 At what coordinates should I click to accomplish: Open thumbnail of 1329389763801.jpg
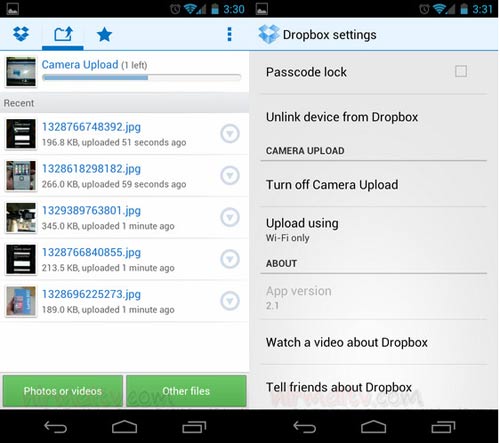point(21,217)
